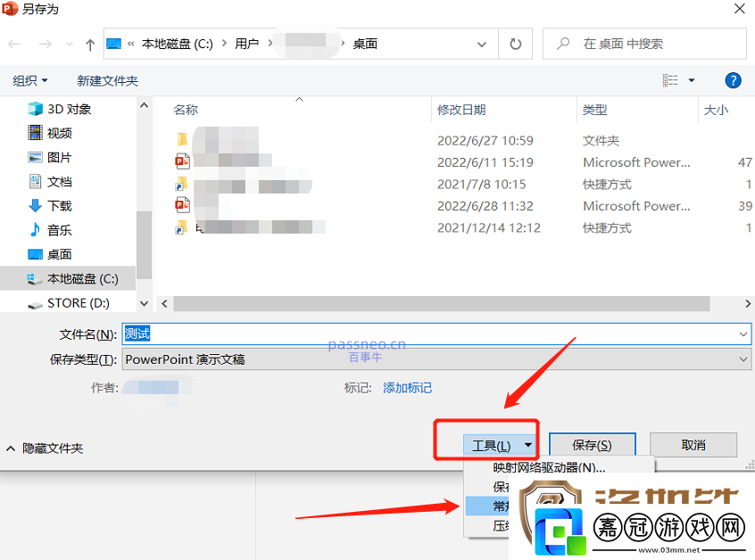Open the view options dropdown arrow

pyautogui.click(x=692, y=80)
